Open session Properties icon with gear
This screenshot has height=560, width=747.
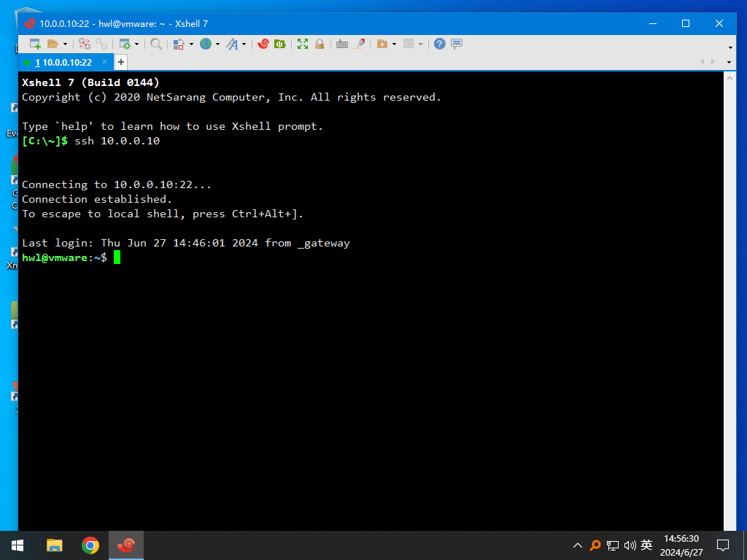[125, 44]
